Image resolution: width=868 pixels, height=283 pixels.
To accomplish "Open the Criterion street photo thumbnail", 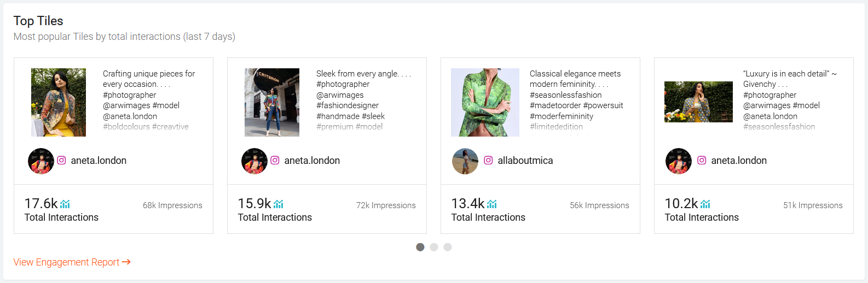I will 272,102.
